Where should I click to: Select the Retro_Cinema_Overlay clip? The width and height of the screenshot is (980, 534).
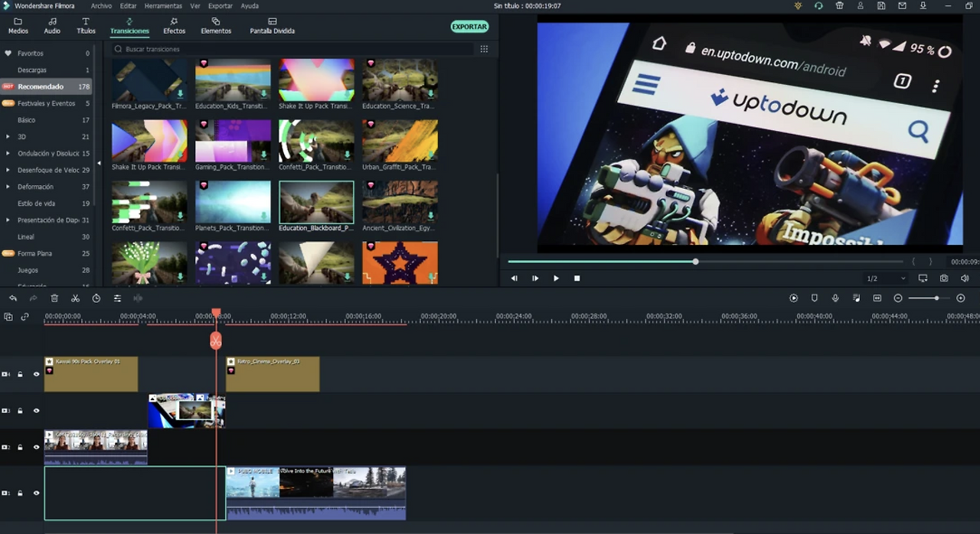click(273, 374)
